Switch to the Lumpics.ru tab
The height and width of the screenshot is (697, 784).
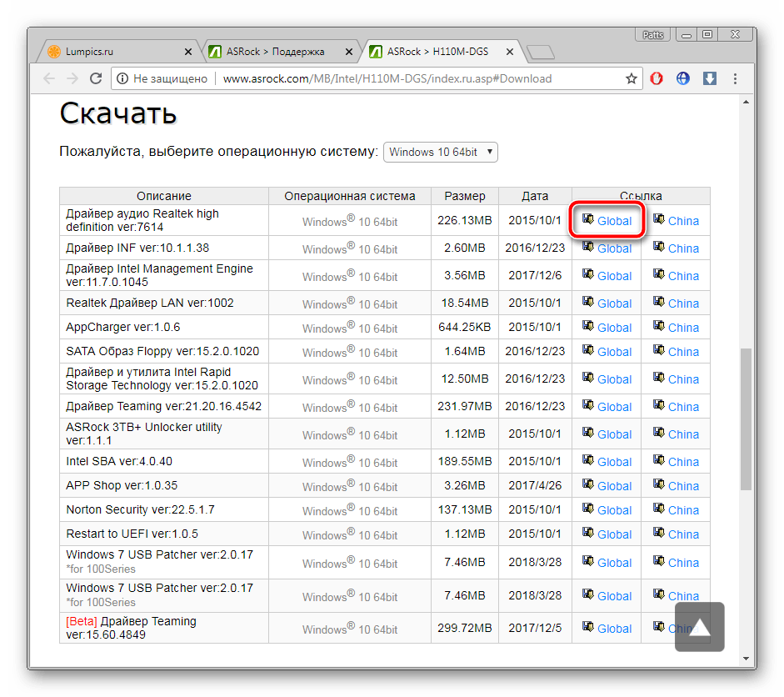coord(112,52)
